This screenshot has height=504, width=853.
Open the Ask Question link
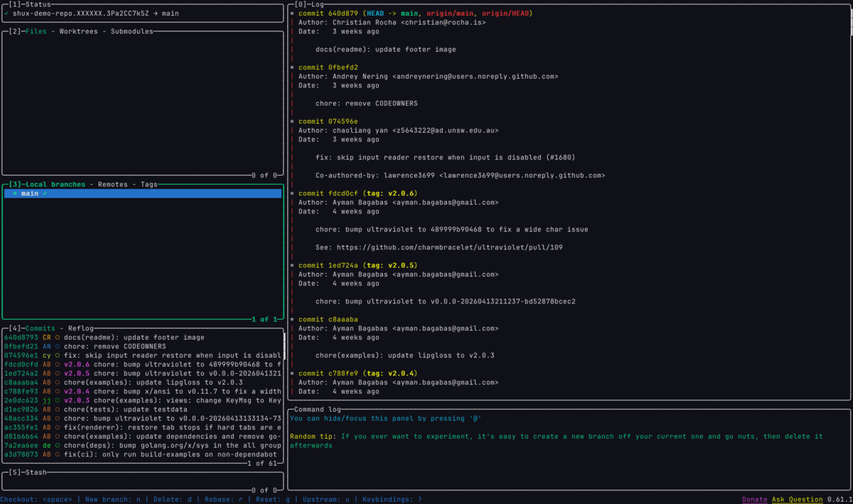(x=798, y=500)
